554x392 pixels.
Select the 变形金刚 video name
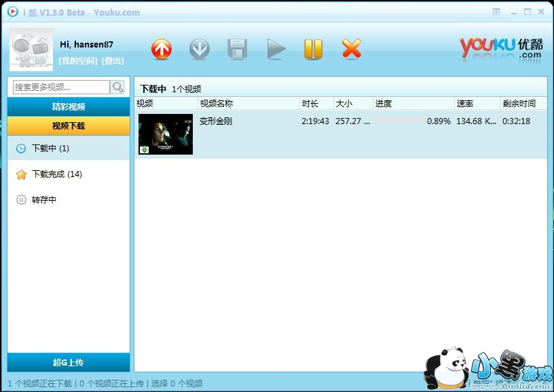(215, 121)
